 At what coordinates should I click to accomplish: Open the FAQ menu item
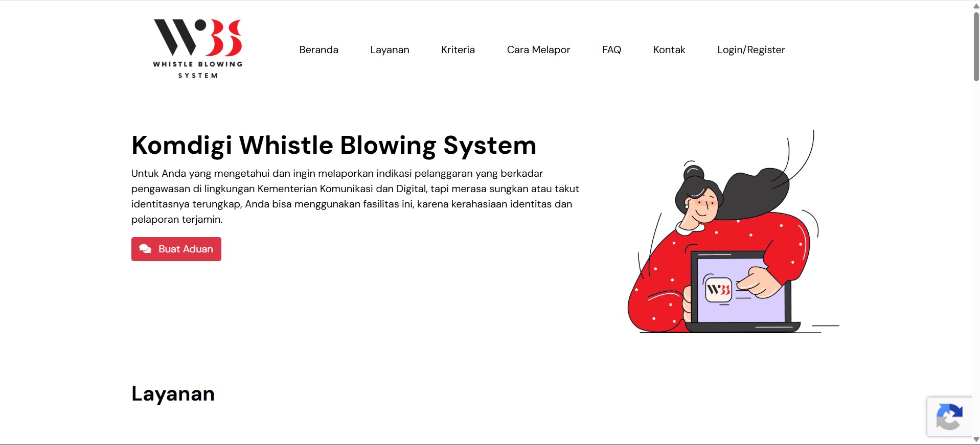[x=611, y=50]
